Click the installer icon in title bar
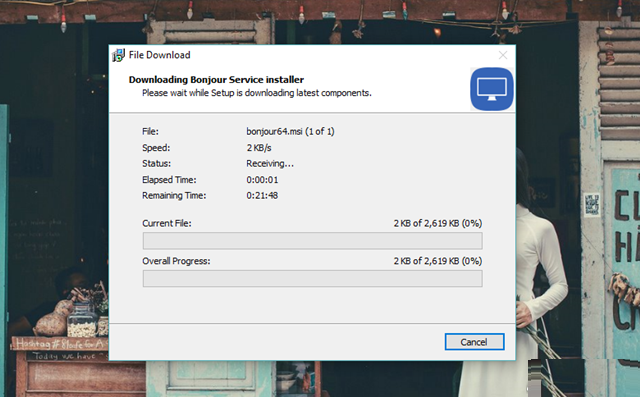The image size is (640, 397). pyautogui.click(x=118, y=55)
